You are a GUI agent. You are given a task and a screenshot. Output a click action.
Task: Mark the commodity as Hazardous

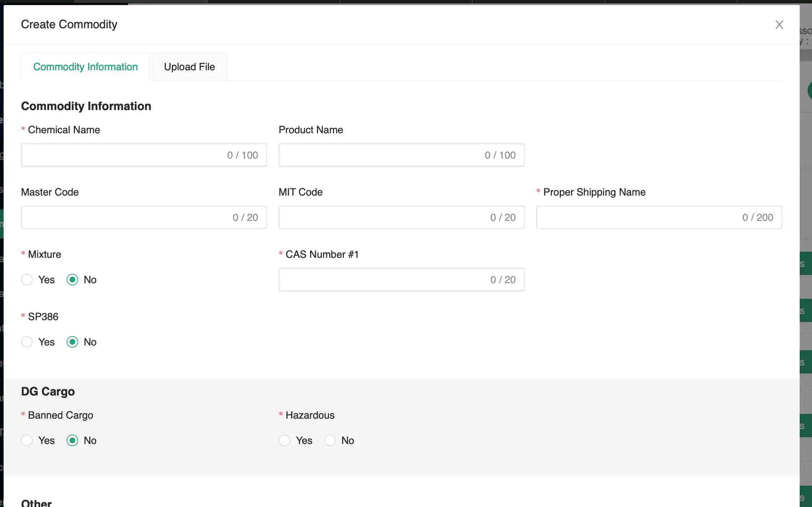coord(284,440)
